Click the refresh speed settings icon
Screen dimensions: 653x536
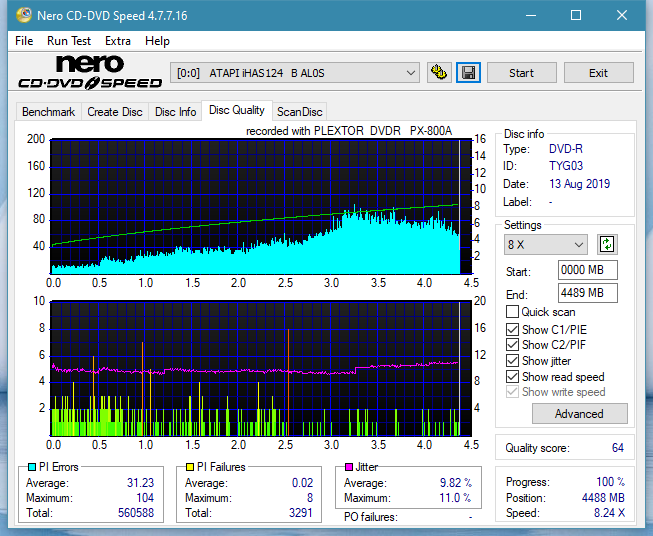(607, 244)
